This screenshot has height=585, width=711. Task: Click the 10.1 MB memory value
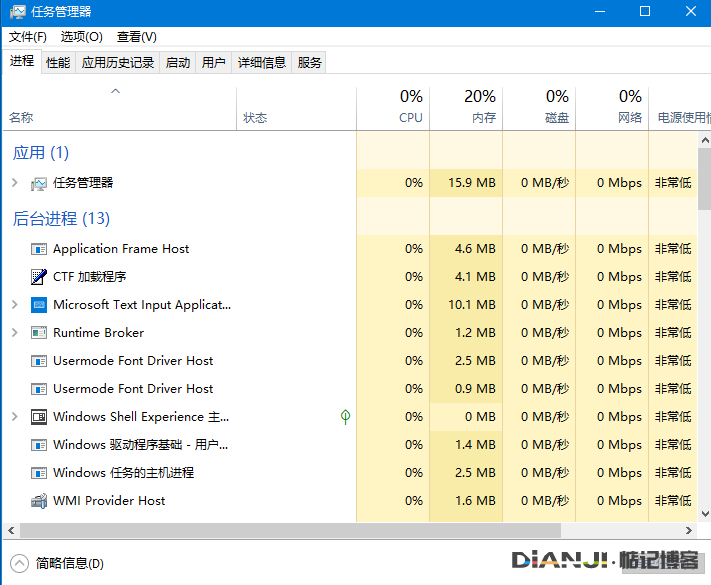click(472, 305)
